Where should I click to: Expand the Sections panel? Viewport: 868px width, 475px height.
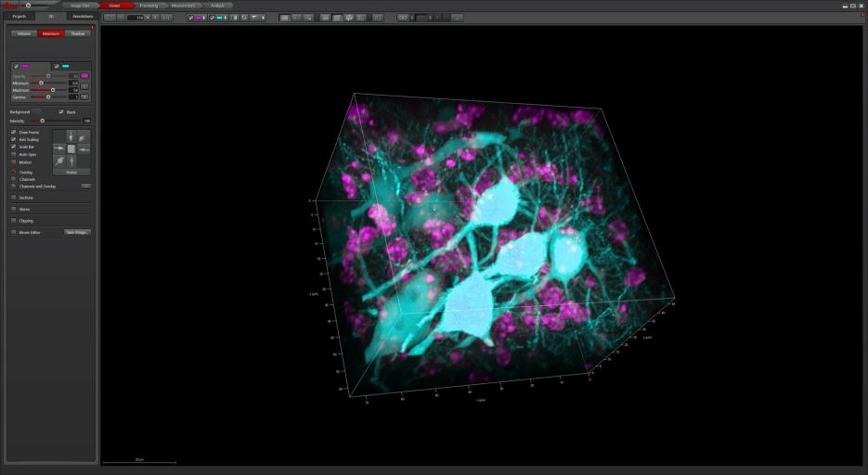point(13,198)
